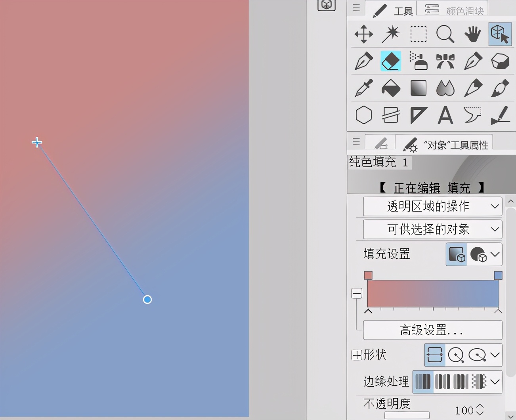Click the 3D cube icon beside canvas
This screenshot has height=420, width=516.
click(327, 5)
